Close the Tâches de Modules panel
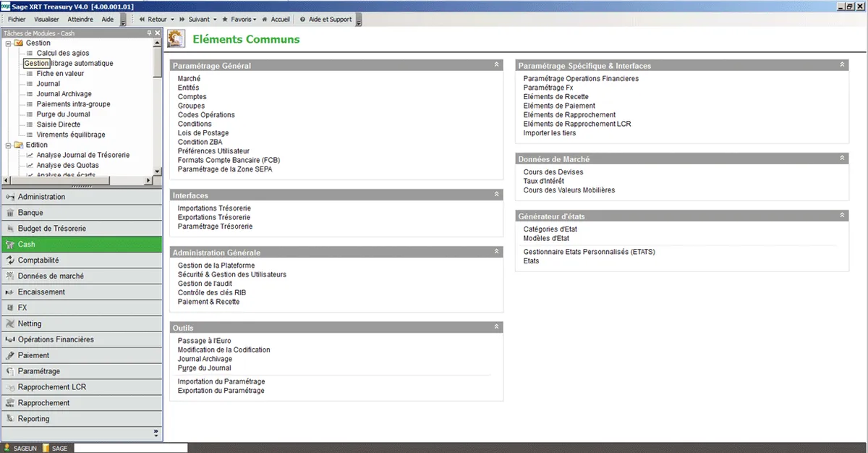 158,33
